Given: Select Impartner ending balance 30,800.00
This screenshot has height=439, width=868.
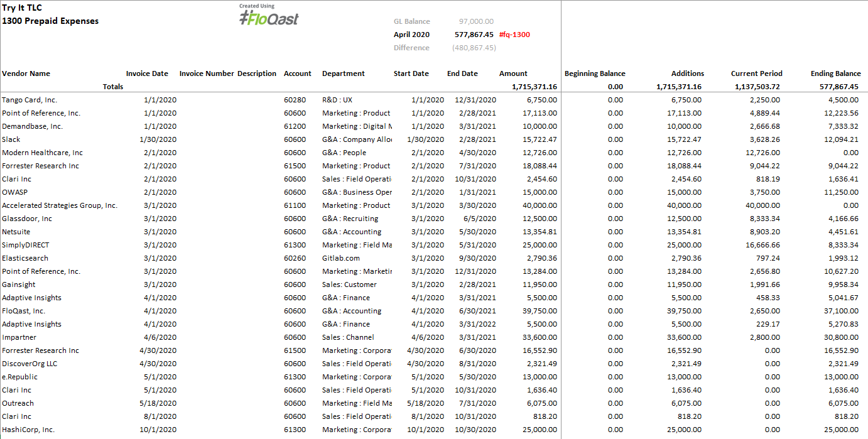Looking at the screenshot, I should [842, 337].
